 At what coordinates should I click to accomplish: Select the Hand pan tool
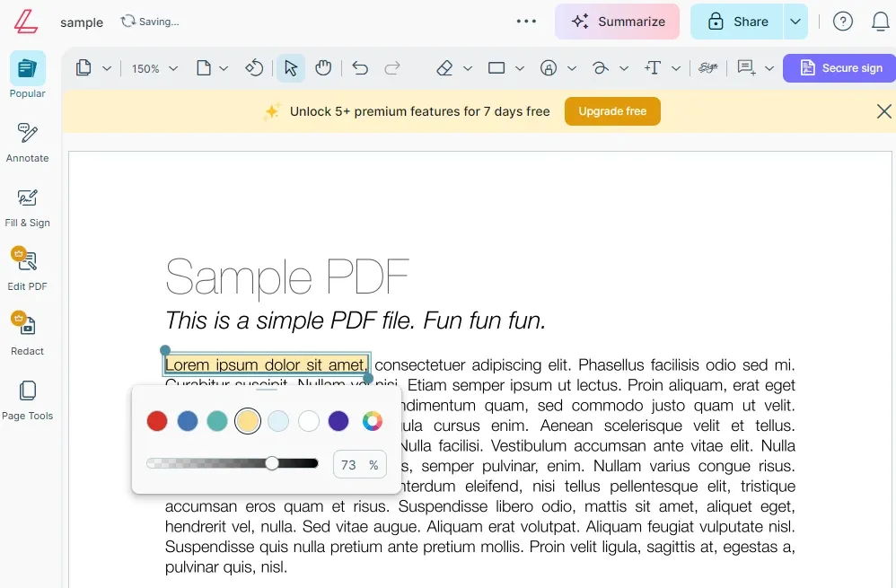point(323,67)
